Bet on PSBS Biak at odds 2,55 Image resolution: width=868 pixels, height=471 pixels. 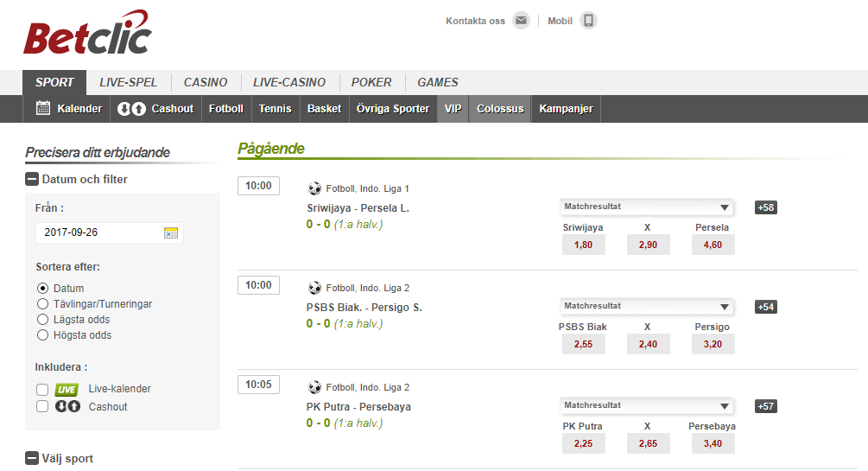click(x=584, y=344)
